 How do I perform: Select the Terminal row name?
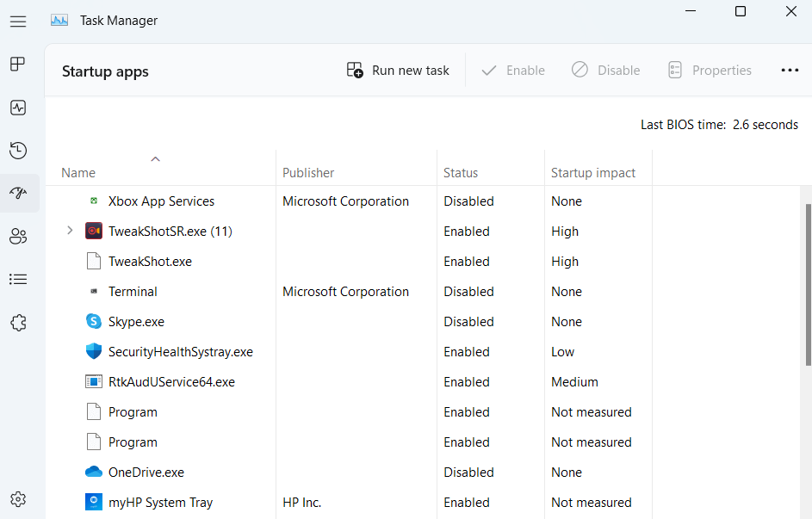coord(133,291)
